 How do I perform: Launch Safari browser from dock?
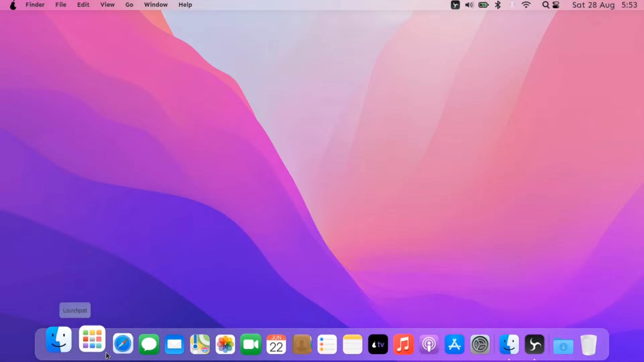[x=123, y=344]
